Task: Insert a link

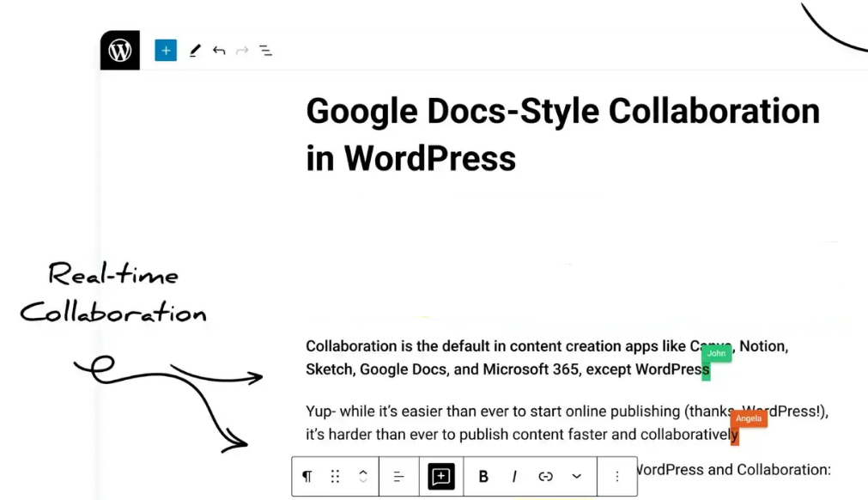Action: coord(545,476)
